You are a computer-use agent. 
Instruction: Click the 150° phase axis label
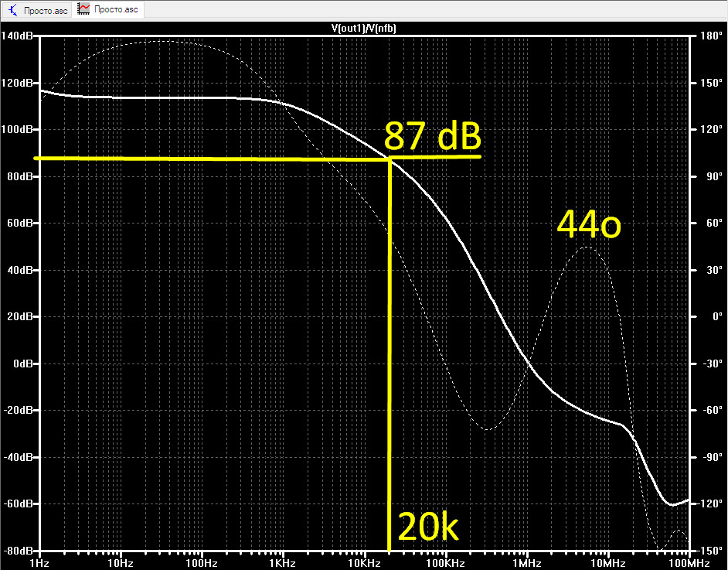(711, 84)
